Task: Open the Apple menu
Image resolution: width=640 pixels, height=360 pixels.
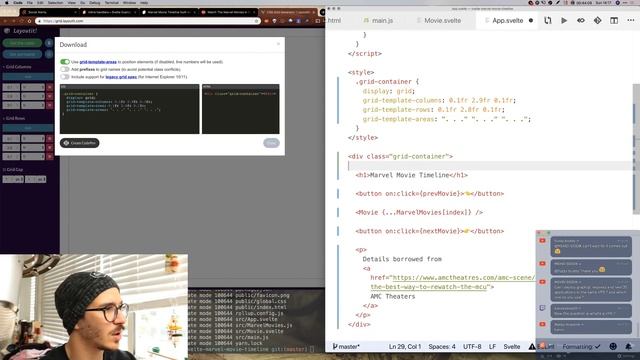Action: [x=6, y=3]
